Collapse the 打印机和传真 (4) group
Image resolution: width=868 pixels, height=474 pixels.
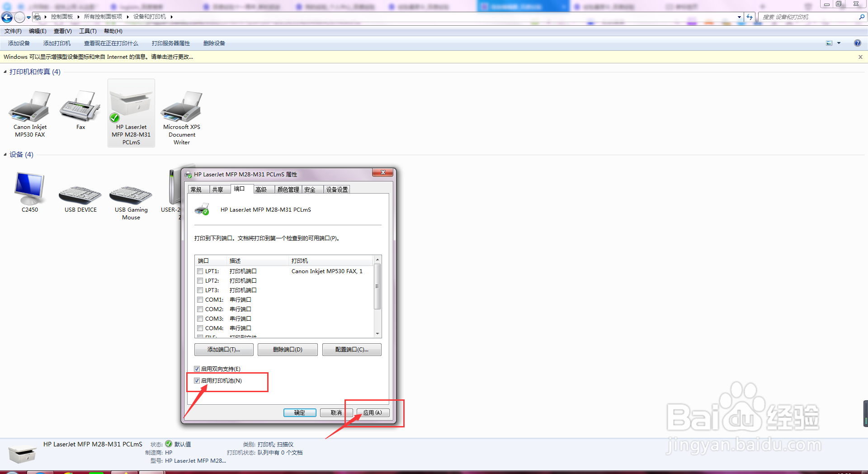coord(5,72)
